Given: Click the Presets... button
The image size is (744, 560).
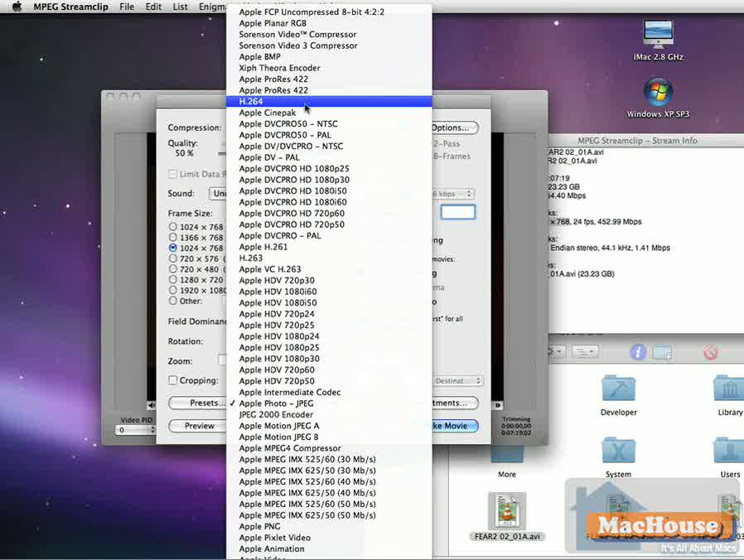Looking at the screenshot, I should tap(197, 403).
